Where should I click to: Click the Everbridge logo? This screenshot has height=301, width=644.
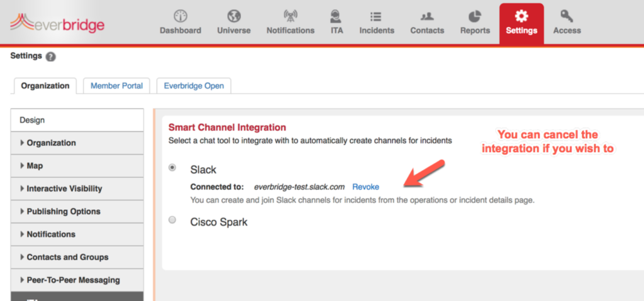click(57, 23)
